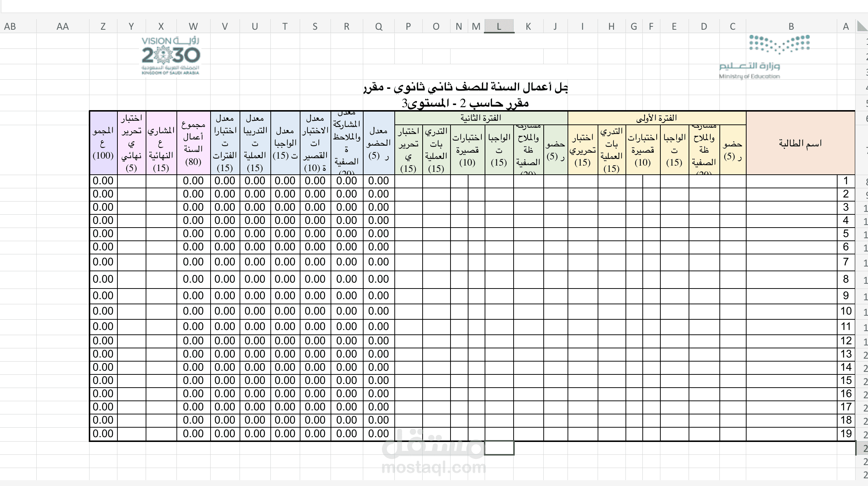The image size is (868, 486).
Task: Select column W header
Action: click(x=193, y=26)
